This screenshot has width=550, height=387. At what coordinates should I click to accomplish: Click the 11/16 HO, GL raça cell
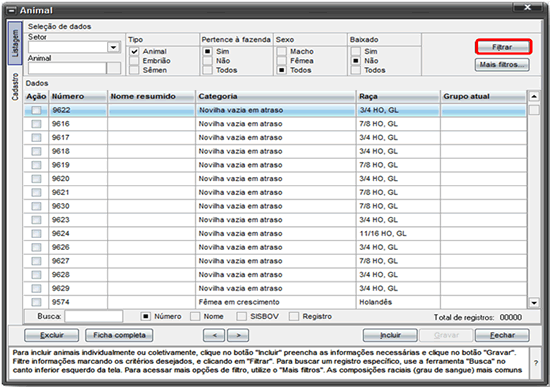(398, 233)
